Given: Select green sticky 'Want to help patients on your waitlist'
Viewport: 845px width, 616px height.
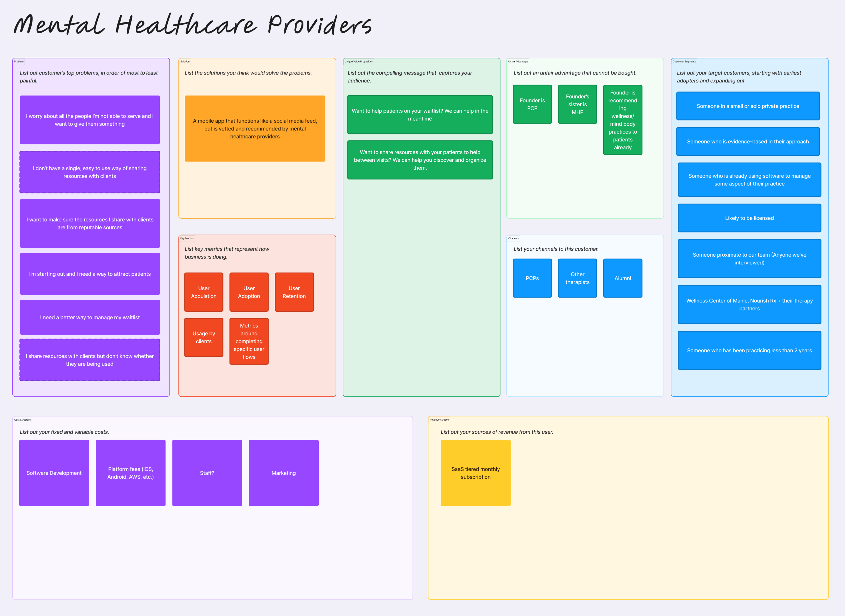Looking at the screenshot, I should (x=420, y=114).
